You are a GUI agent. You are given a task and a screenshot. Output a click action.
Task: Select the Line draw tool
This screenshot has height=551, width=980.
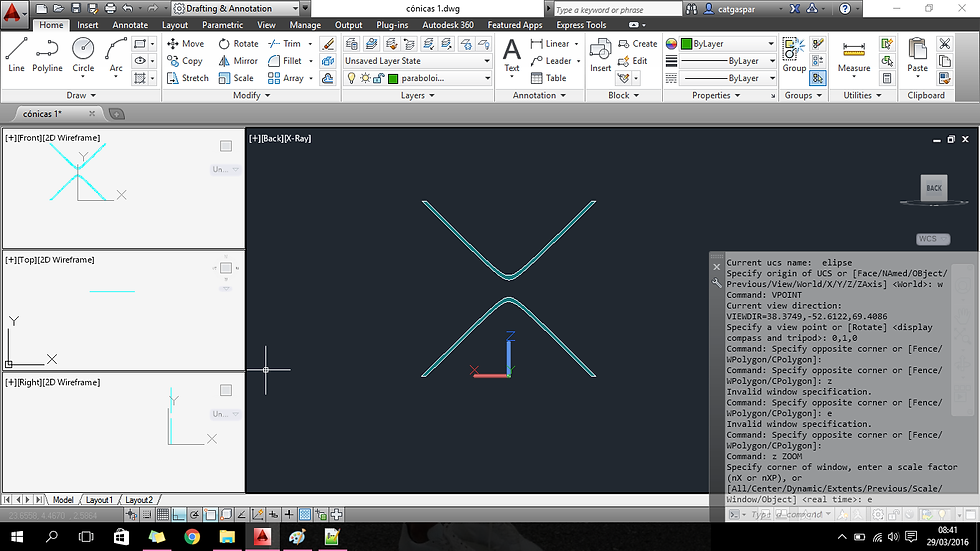16,55
